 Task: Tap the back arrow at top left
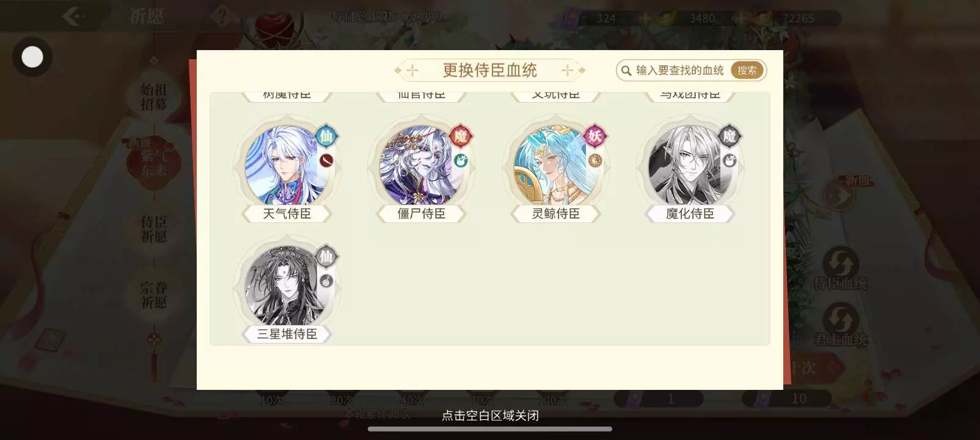pyautogui.click(x=73, y=16)
